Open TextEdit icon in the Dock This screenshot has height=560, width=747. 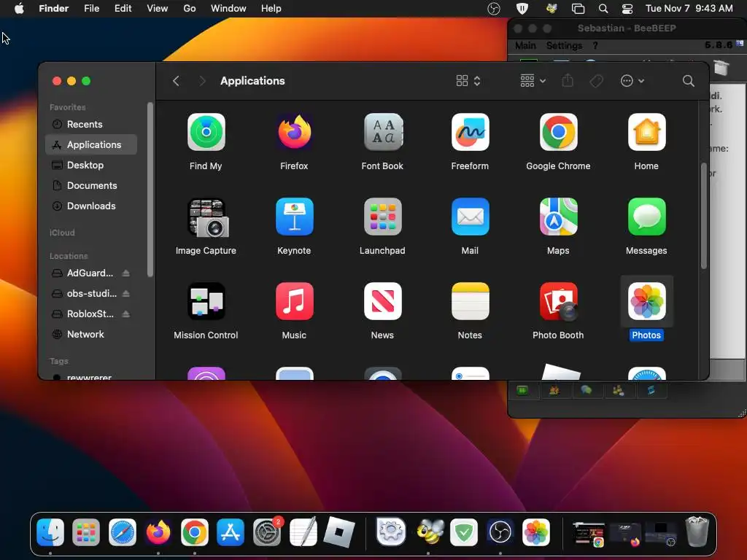tap(303, 532)
